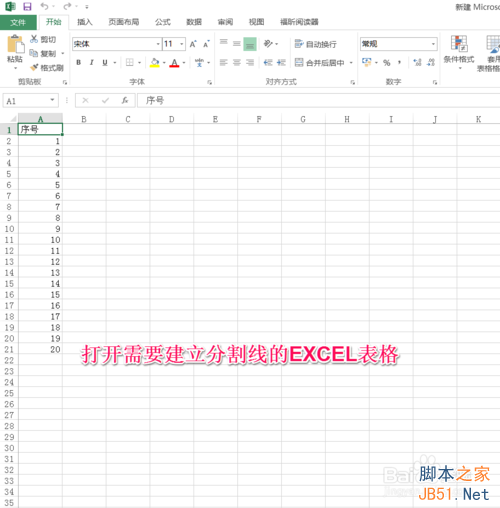Expand merge and center dropdown arrow
Screen dimensions: 500x508
pyautogui.click(x=351, y=62)
